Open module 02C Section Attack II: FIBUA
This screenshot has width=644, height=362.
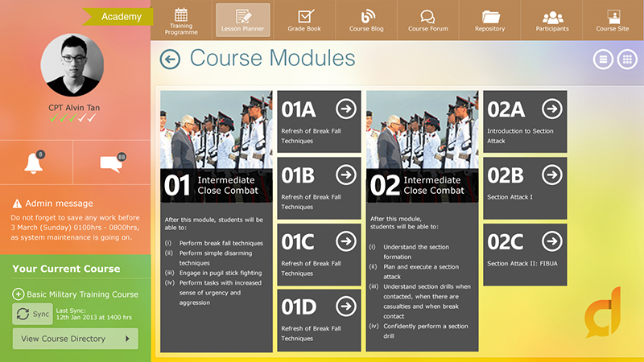pos(524,249)
